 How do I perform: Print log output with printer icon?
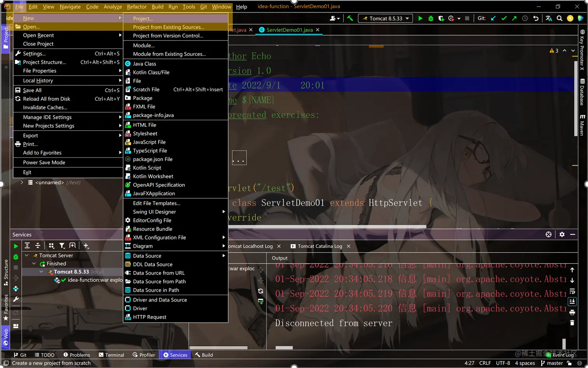572,312
